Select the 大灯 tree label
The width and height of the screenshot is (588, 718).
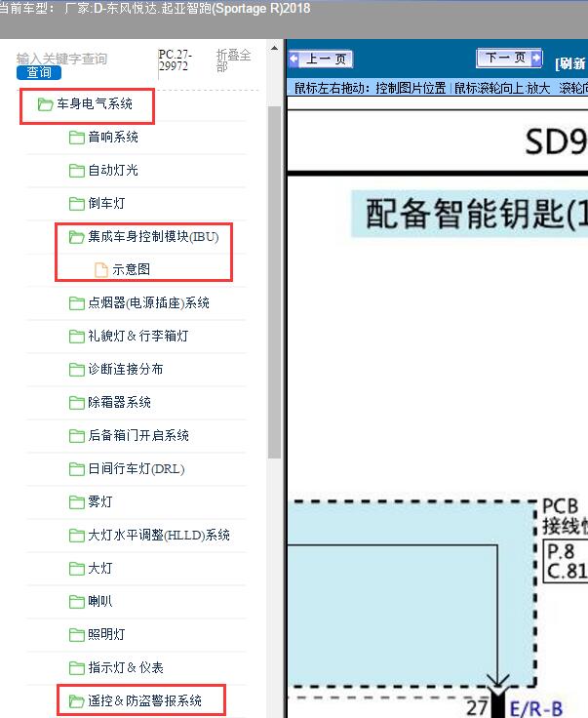100,568
